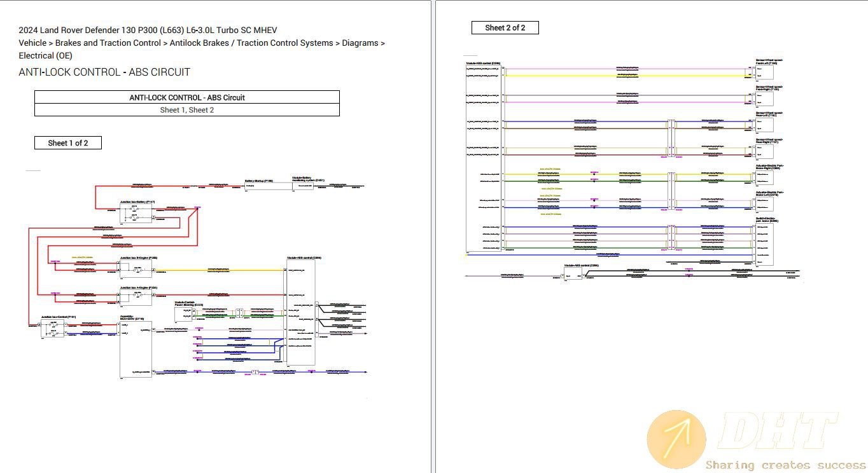
Task: Click 'Sensor-Wheel speed-Rear-Right' label on Sheet 2
Action: coord(769,141)
